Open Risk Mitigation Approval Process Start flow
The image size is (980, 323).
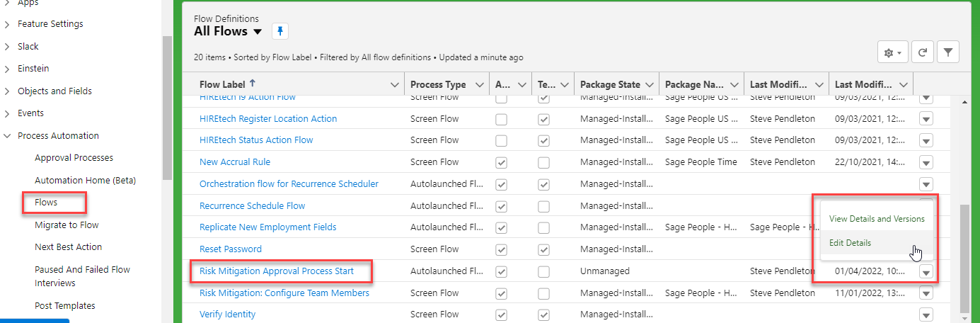click(276, 271)
